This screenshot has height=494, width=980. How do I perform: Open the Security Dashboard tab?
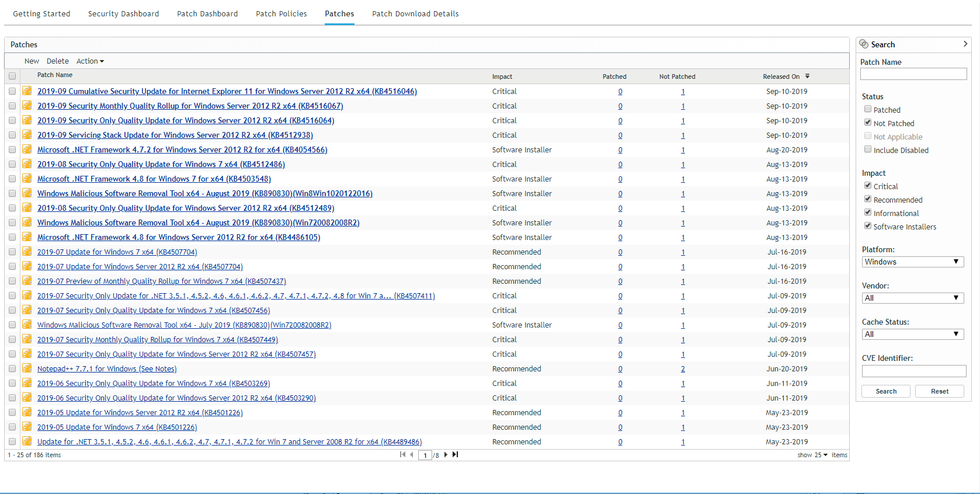(123, 13)
